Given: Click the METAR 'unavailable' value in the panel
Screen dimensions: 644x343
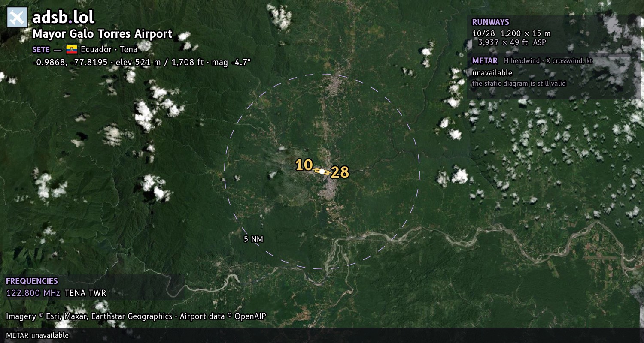Looking at the screenshot, I should pyautogui.click(x=492, y=73).
